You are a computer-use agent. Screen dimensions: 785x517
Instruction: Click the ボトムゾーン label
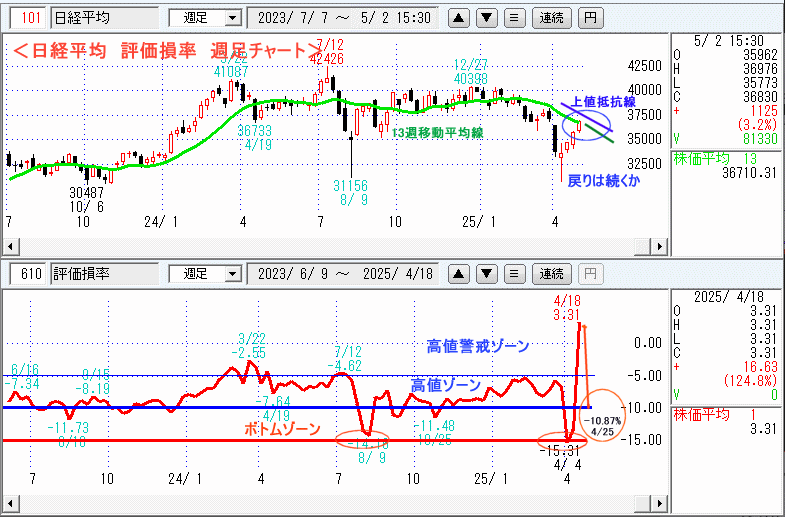click(x=282, y=429)
